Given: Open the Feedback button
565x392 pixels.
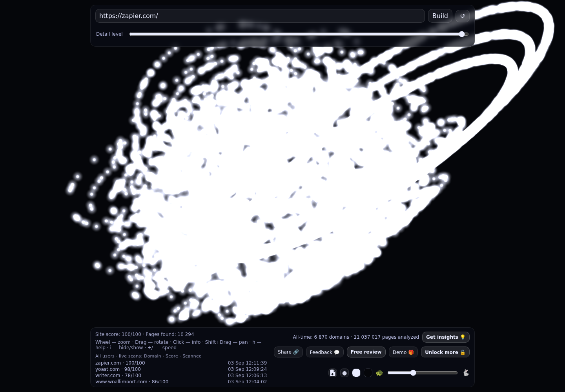Looking at the screenshot, I should pyautogui.click(x=324, y=352).
